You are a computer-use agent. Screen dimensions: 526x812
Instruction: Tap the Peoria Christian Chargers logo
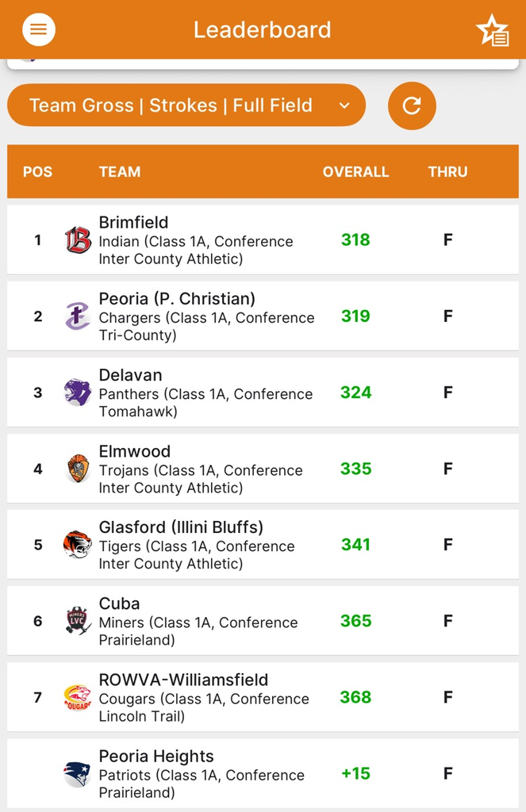(x=78, y=316)
